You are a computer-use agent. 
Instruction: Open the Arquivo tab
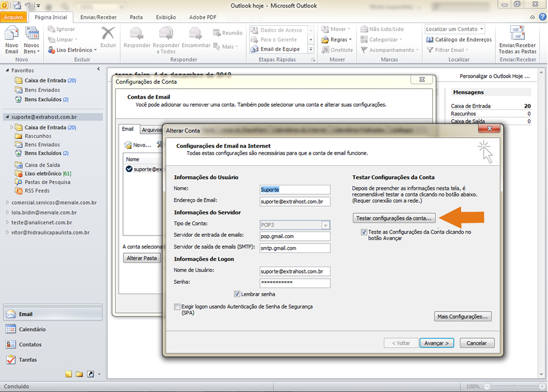pos(14,17)
